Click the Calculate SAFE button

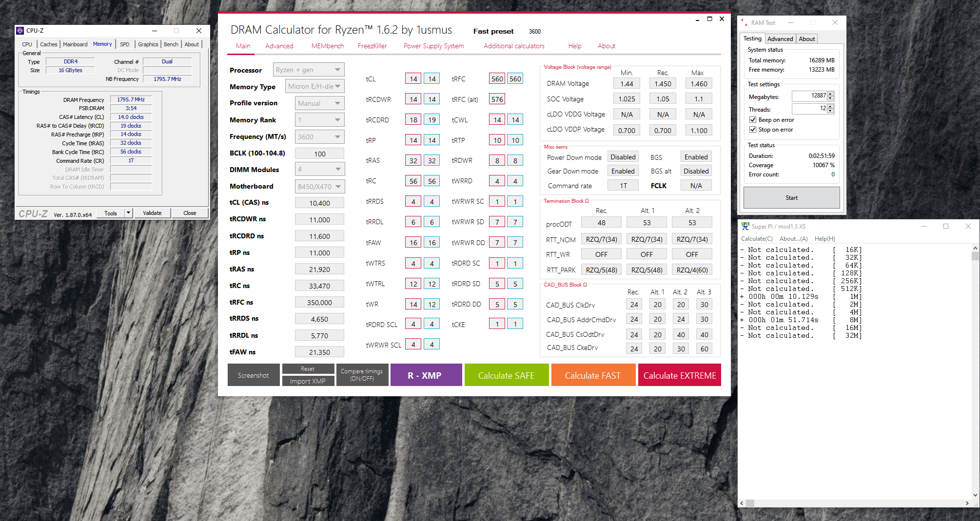506,375
